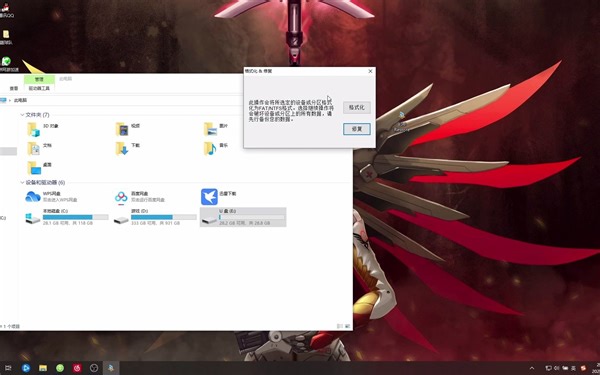Open OBS Studio from the taskbar

[x=94, y=368]
